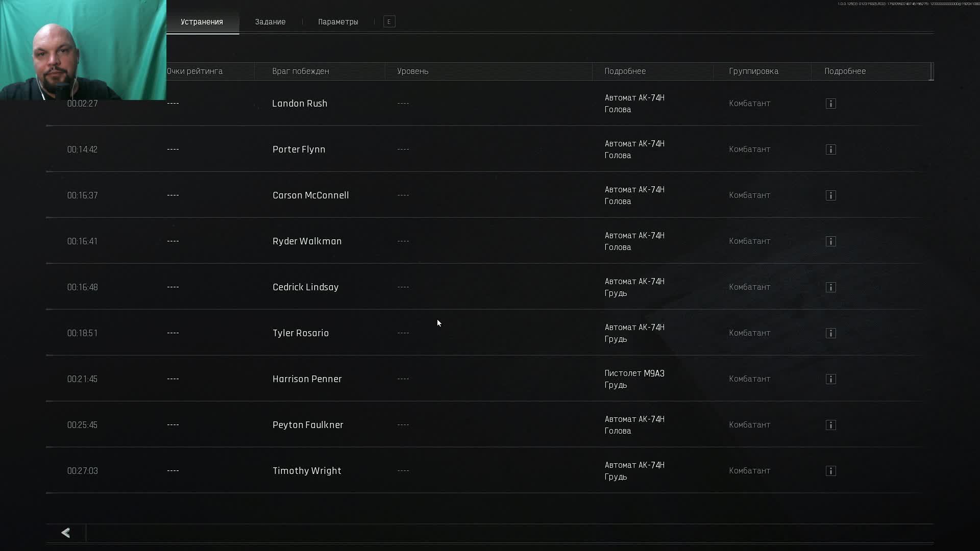Screen dimensions: 980x551
Task: Click the Группировка column header
Action: [753, 71]
